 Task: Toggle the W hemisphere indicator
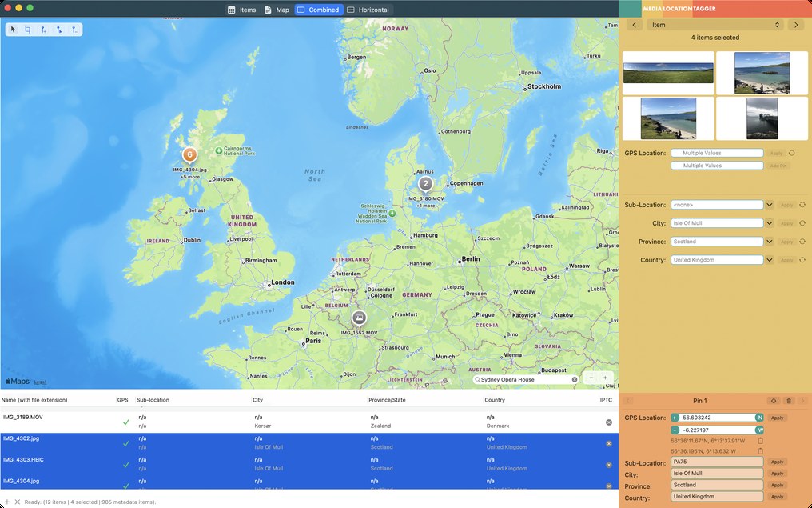point(759,430)
